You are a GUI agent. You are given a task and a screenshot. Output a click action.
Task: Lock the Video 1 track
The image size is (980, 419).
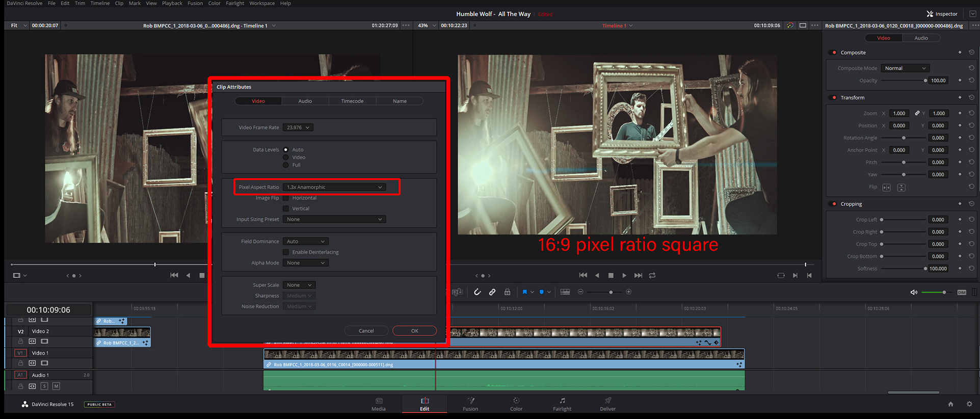(x=20, y=363)
